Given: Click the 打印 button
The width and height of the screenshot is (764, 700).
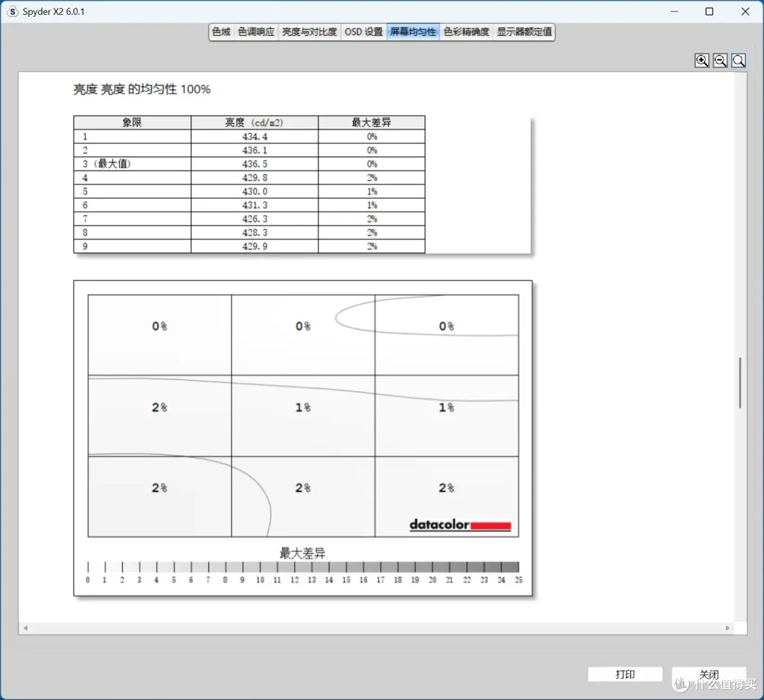Looking at the screenshot, I should click(x=625, y=674).
